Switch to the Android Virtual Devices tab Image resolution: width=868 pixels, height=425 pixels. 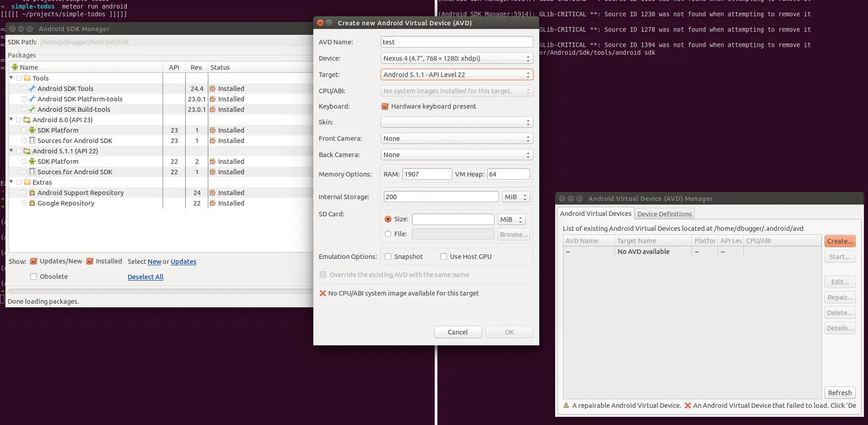[x=595, y=214]
